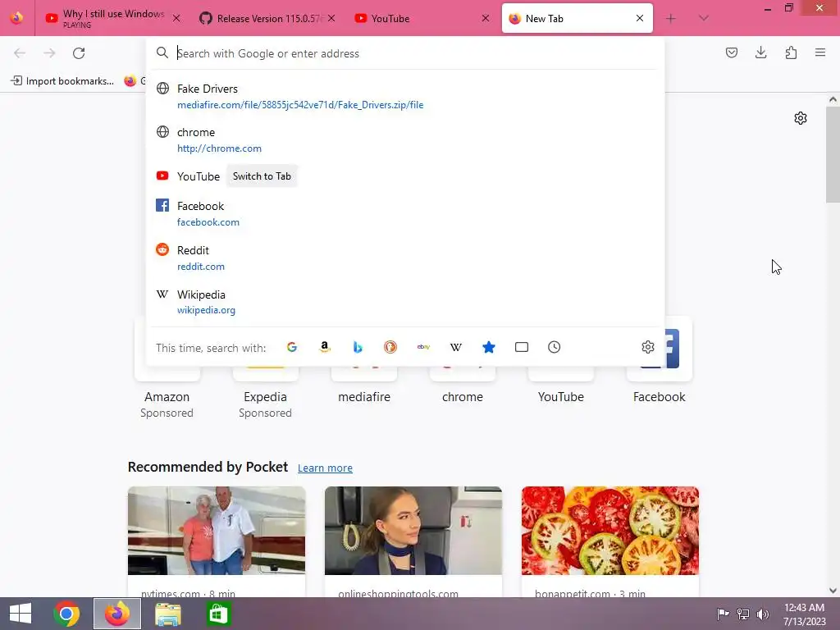Open File Explorer from the taskbar

tap(167, 614)
